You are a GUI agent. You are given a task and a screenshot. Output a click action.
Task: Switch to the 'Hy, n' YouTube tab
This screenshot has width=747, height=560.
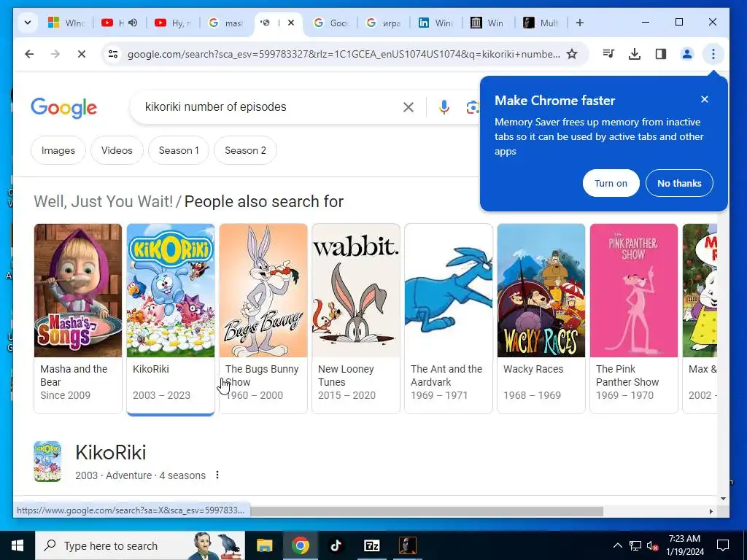point(174,23)
